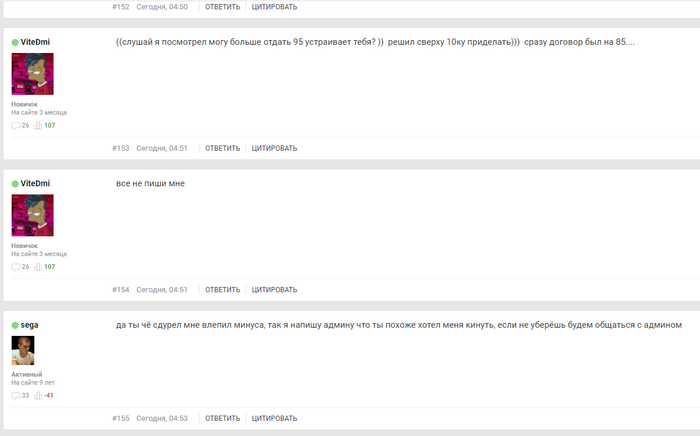
Task: Open the #153 post number link
Action: click(x=121, y=148)
